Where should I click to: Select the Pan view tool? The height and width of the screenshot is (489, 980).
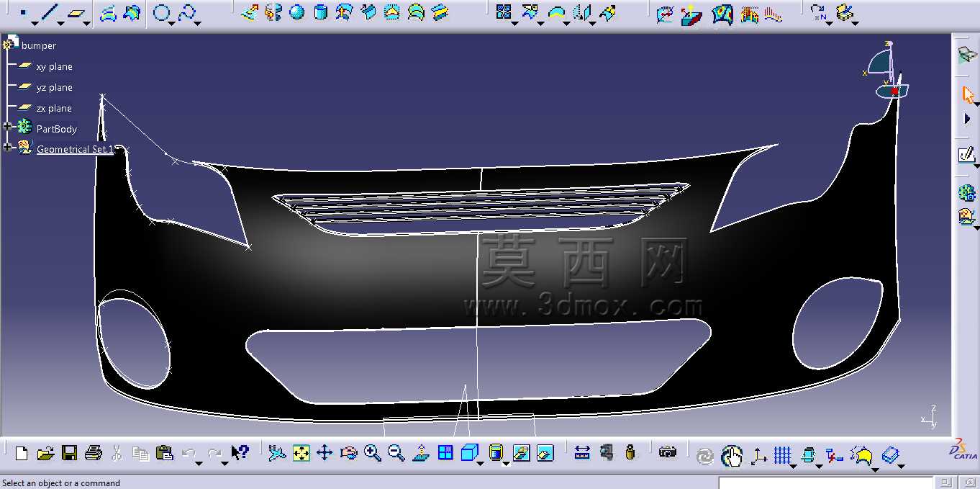point(325,453)
